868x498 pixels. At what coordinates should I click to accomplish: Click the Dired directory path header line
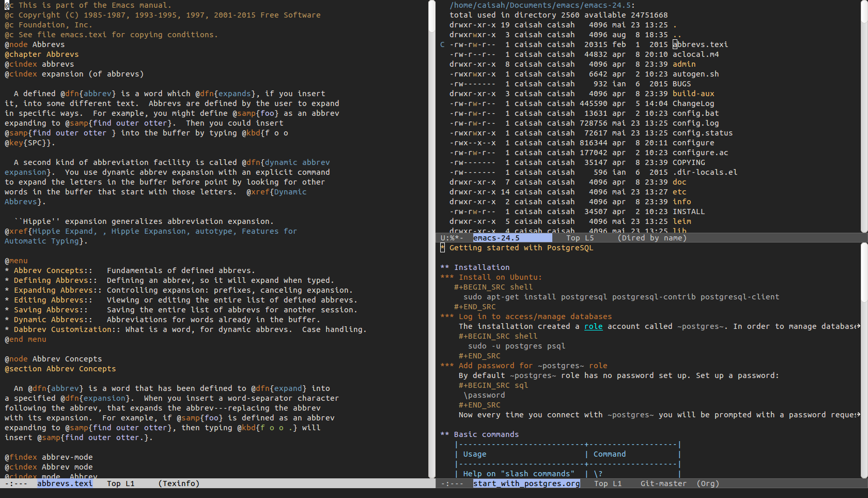tap(542, 5)
